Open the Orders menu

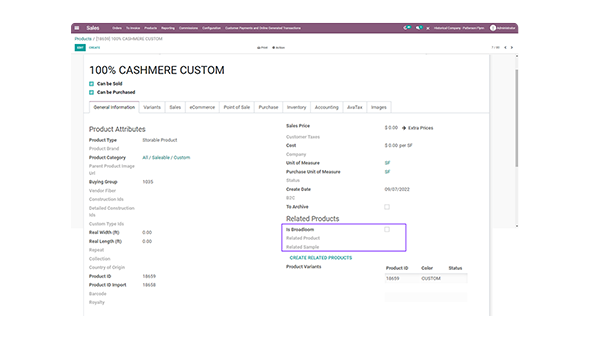tap(117, 28)
